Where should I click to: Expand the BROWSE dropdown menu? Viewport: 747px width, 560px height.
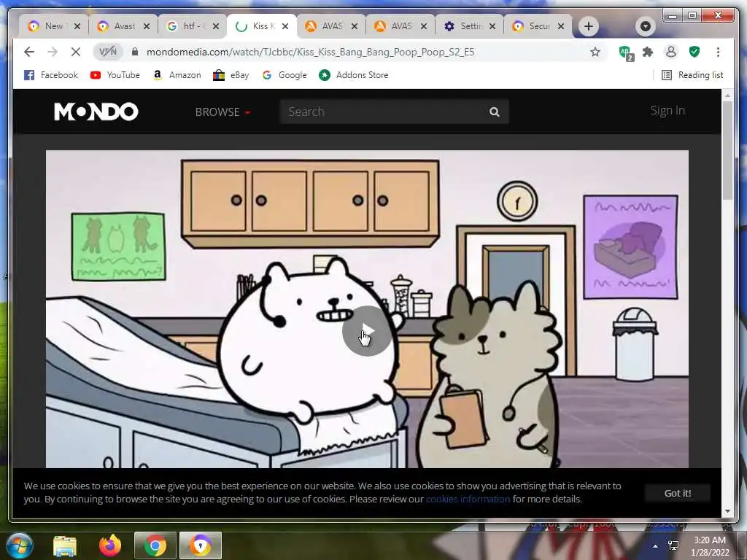click(x=222, y=112)
